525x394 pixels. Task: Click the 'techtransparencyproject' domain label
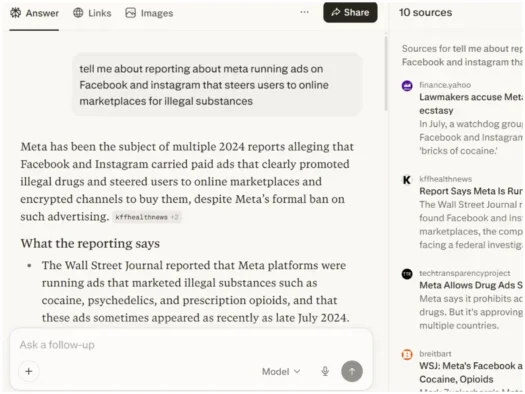coord(465,273)
